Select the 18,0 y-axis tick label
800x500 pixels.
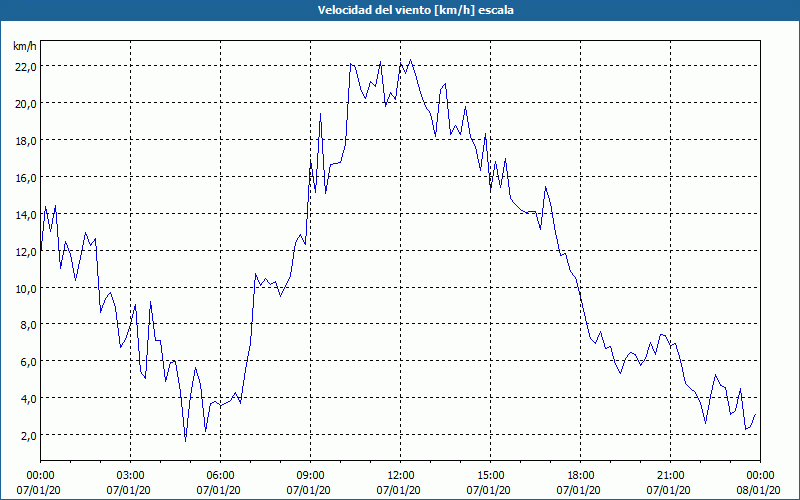pos(25,140)
